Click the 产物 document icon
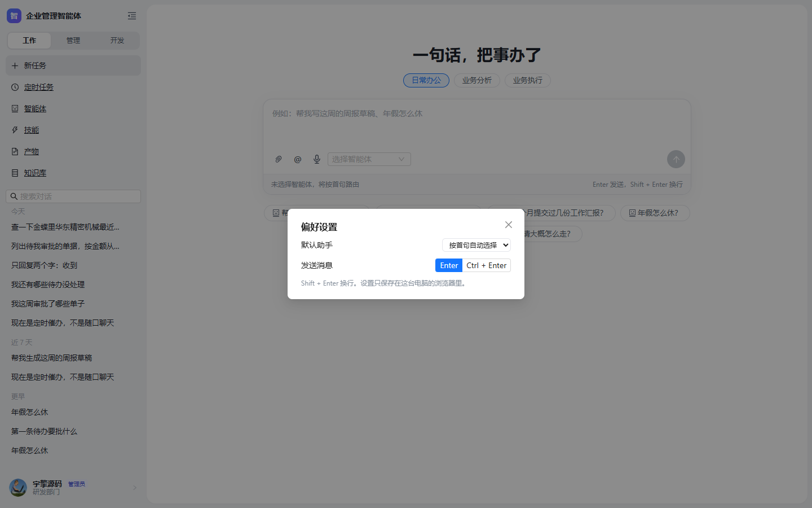Viewport: 812px width, 508px height. point(15,151)
